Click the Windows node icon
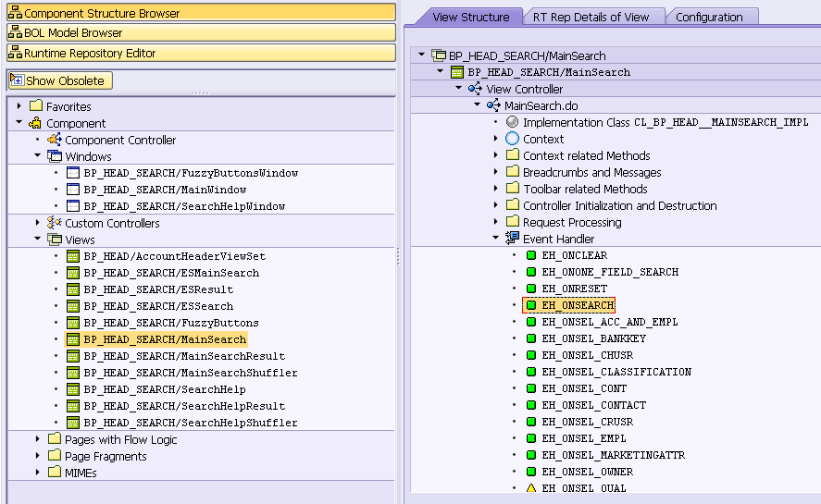This screenshot has height=504, width=821. (55, 156)
